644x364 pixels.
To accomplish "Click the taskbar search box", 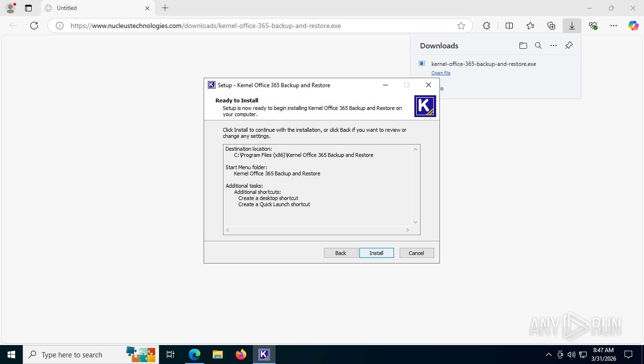I will tap(91, 355).
